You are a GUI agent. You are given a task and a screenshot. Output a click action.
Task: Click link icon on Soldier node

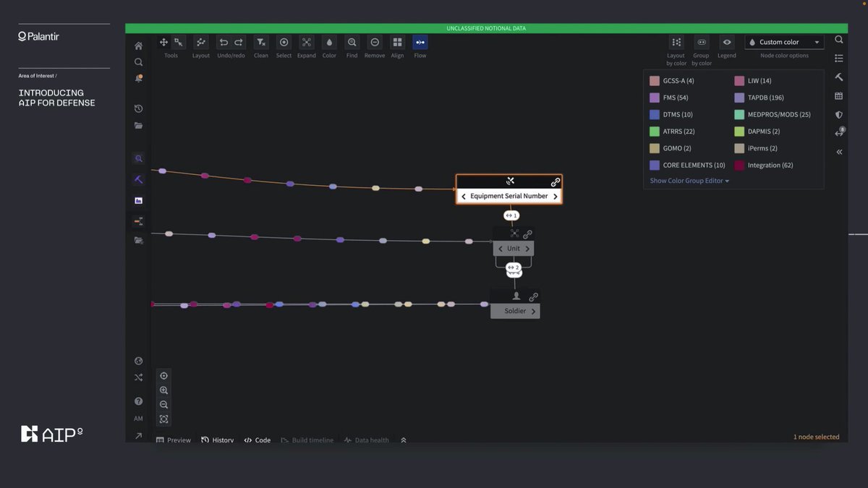pyautogui.click(x=533, y=297)
